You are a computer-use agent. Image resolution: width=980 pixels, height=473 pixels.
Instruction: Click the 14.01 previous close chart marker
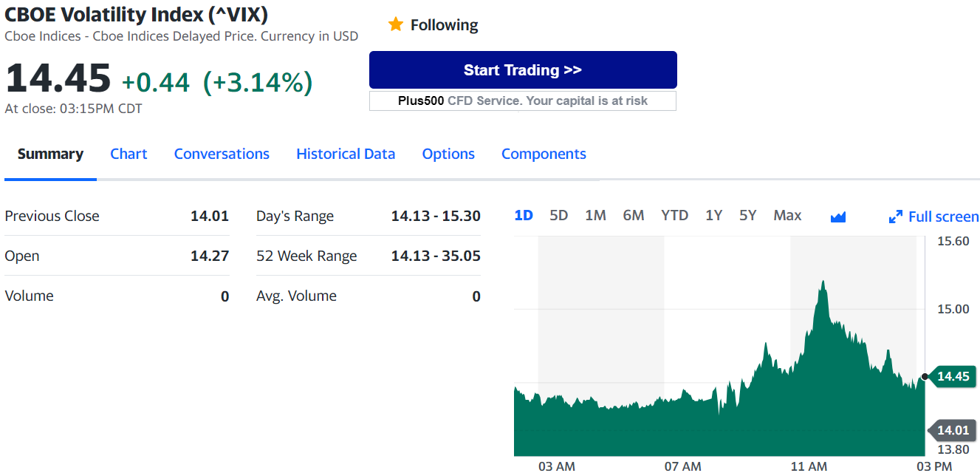click(953, 430)
